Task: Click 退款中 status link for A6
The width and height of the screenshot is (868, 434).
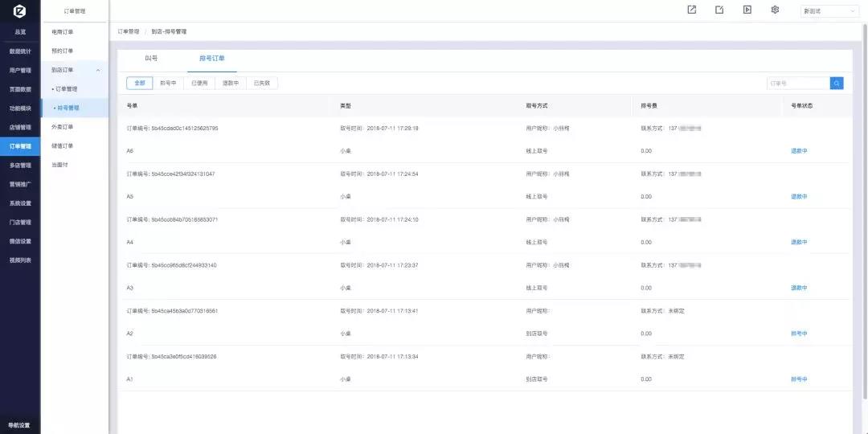Action: pyautogui.click(x=799, y=150)
